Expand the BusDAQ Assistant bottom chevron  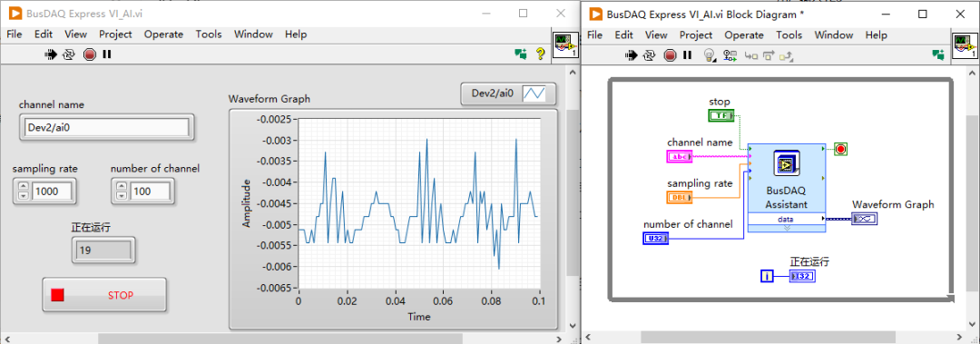click(786, 229)
